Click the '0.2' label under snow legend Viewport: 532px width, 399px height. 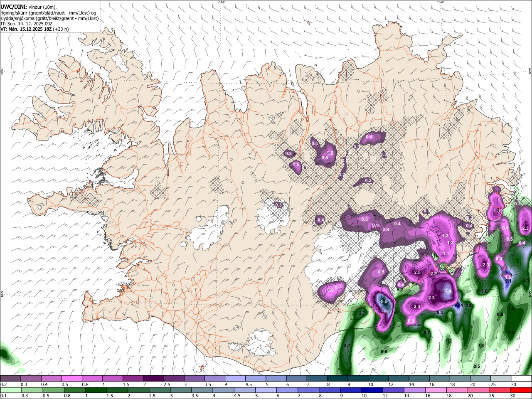click(3, 384)
